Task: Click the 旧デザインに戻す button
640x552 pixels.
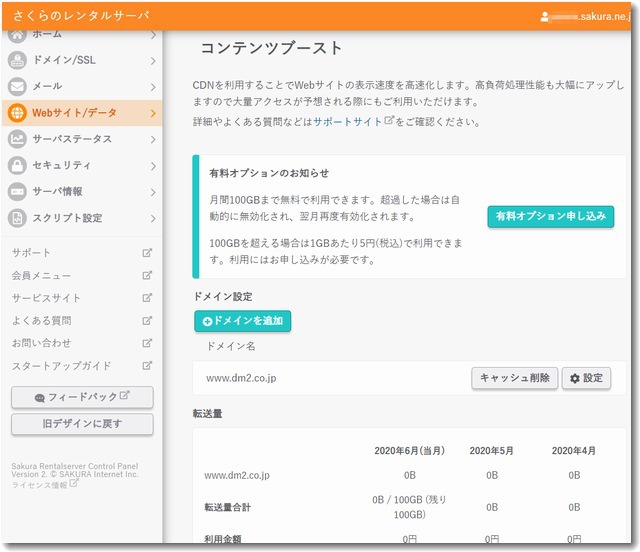Action: click(x=82, y=424)
